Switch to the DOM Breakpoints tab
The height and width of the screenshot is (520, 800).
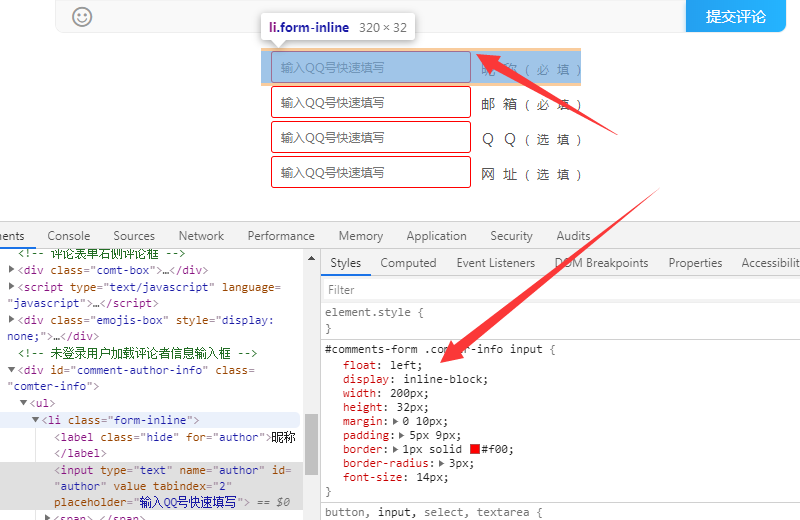[x=602, y=263]
